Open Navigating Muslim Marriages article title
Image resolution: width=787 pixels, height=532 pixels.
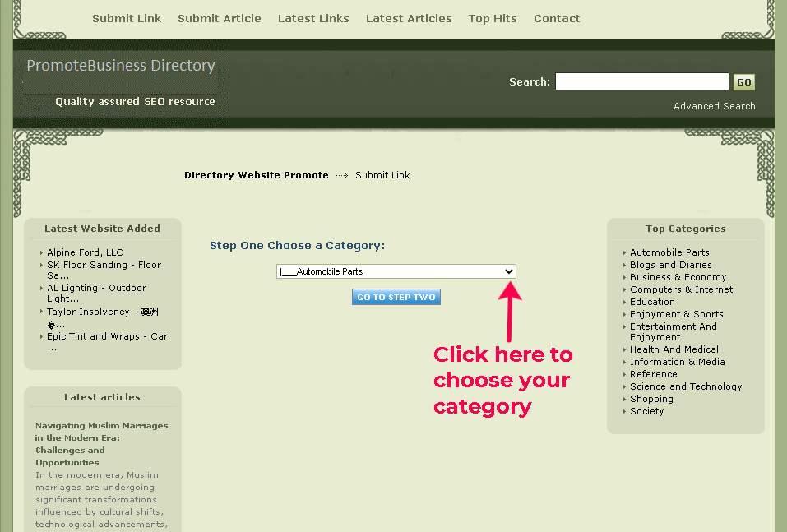coord(101,444)
